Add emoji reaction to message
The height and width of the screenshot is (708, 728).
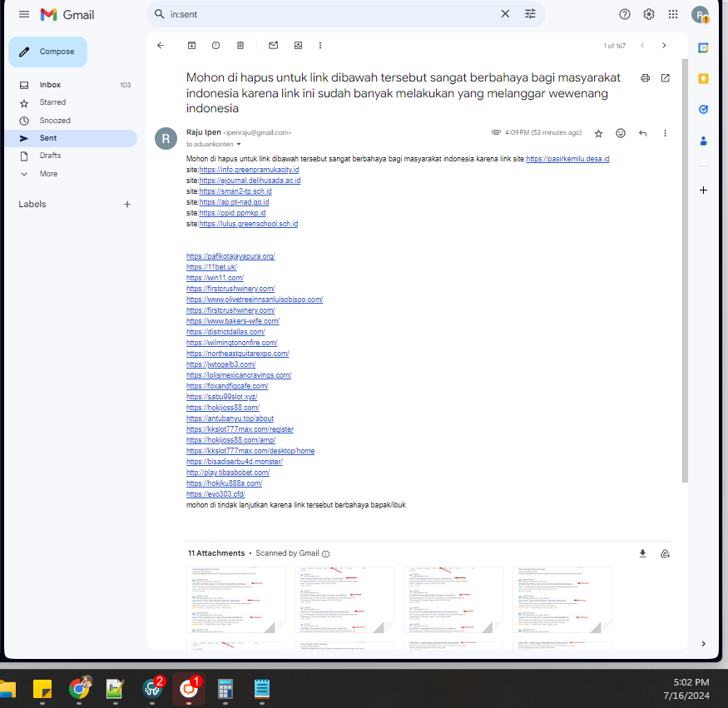click(621, 133)
